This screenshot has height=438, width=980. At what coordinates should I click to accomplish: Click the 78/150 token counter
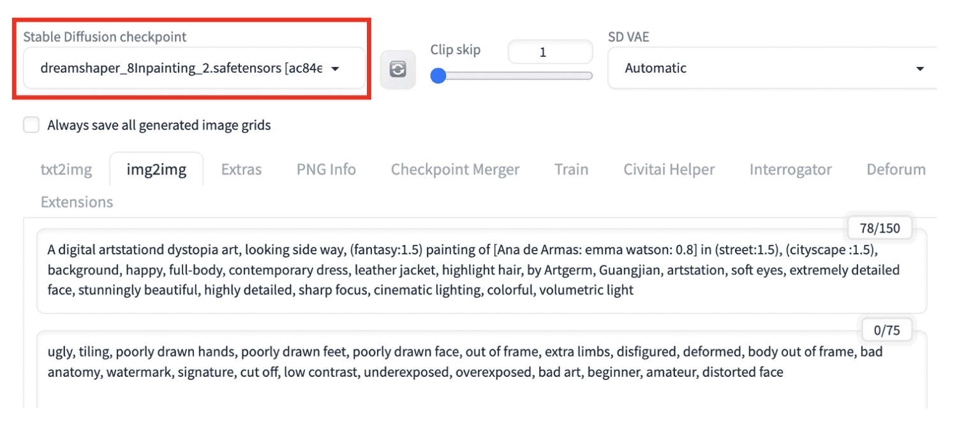click(879, 228)
